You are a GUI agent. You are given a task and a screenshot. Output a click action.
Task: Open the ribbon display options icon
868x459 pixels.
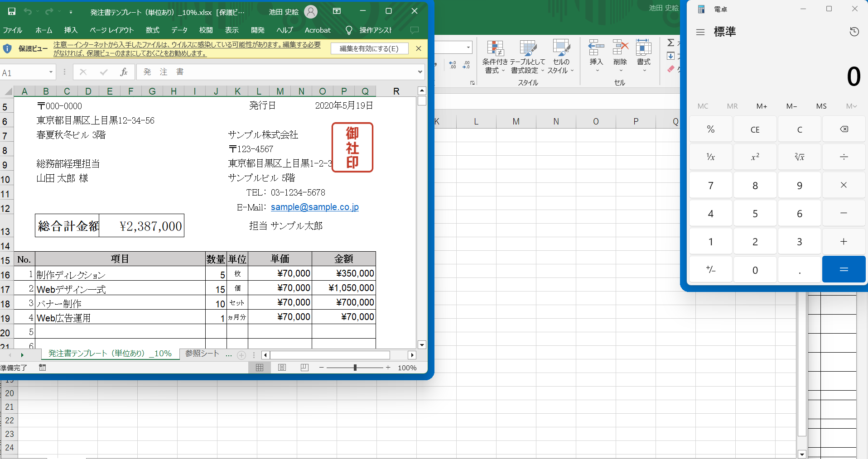pyautogui.click(x=337, y=11)
